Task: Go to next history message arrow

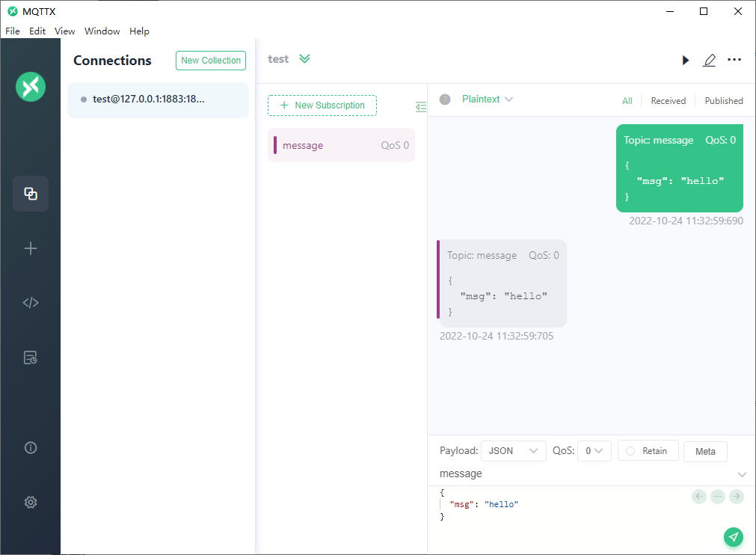Action: click(x=737, y=496)
